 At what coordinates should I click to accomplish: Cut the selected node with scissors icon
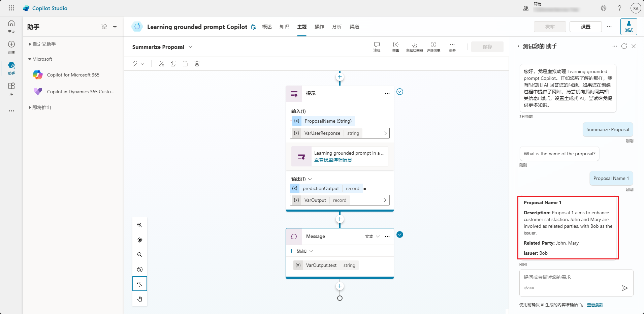[162, 64]
